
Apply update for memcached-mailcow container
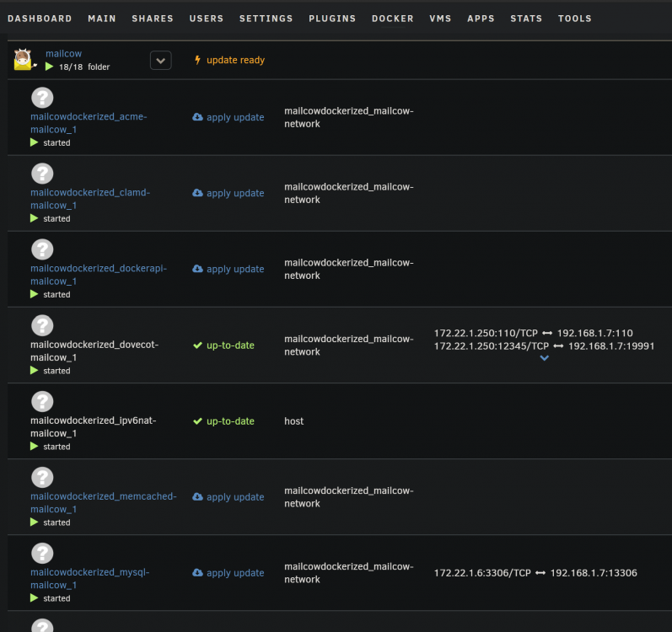coord(235,496)
